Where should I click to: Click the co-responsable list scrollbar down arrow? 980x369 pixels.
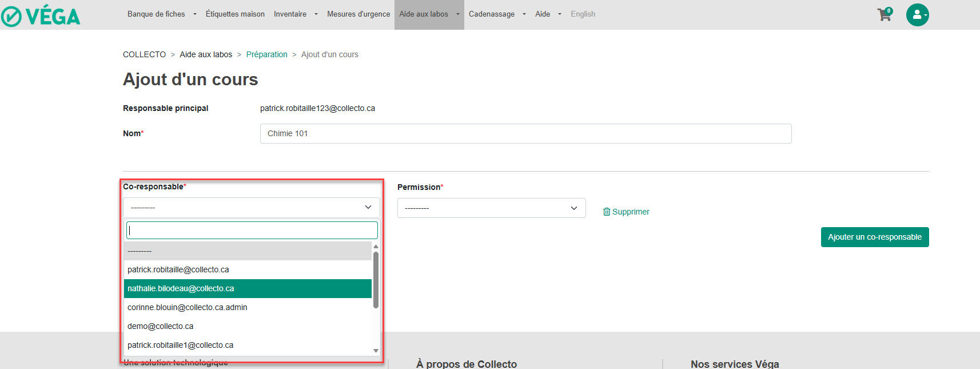[x=376, y=351]
